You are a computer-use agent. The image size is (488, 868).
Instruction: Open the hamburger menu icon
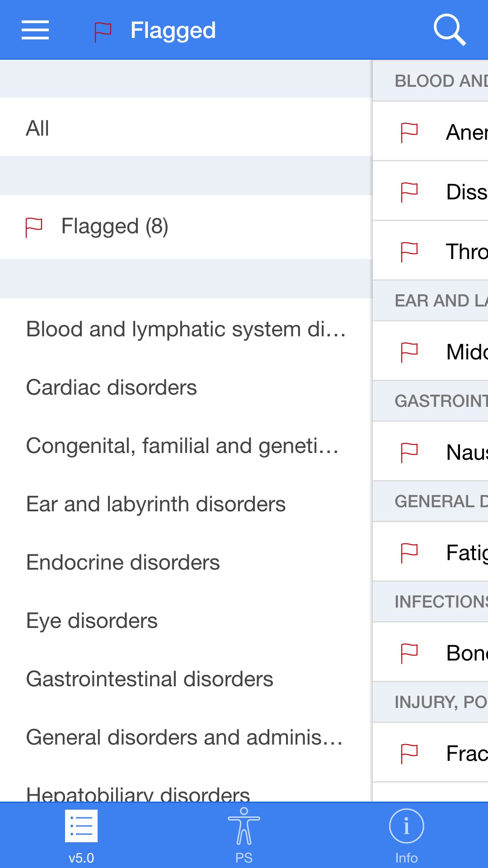coord(35,30)
